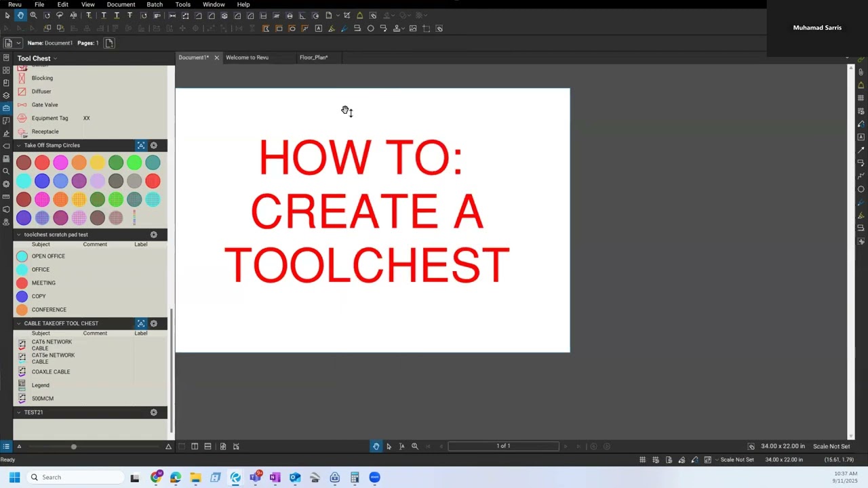868x488 pixels.
Task: Select the COAXLE CABLE row
Action: coord(90,372)
